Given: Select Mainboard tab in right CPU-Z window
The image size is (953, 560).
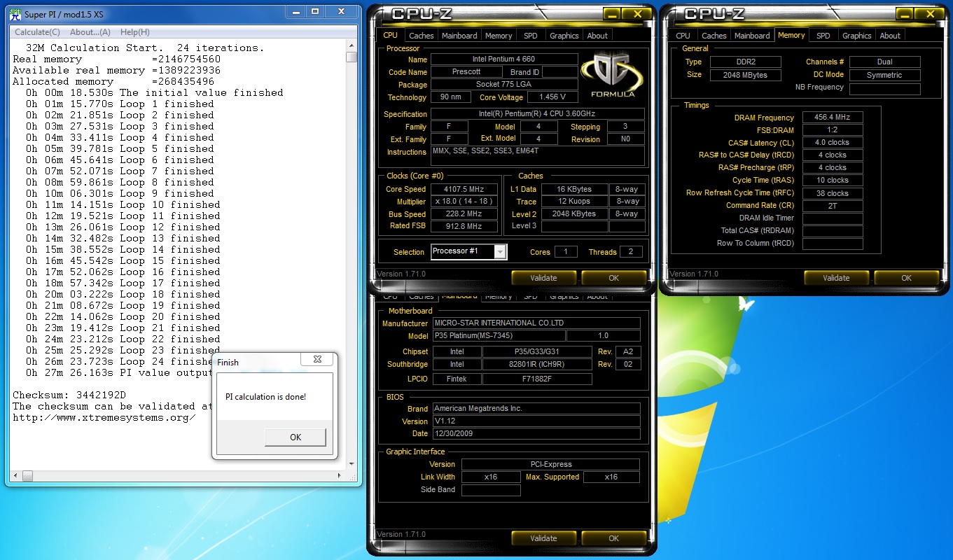Looking at the screenshot, I should coord(752,36).
